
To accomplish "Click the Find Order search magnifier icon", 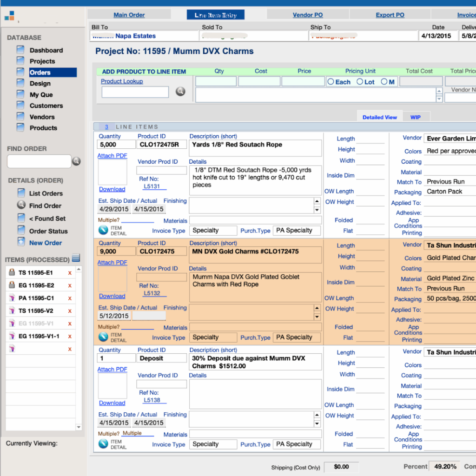I will pyautogui.click(x=76, y=161).
